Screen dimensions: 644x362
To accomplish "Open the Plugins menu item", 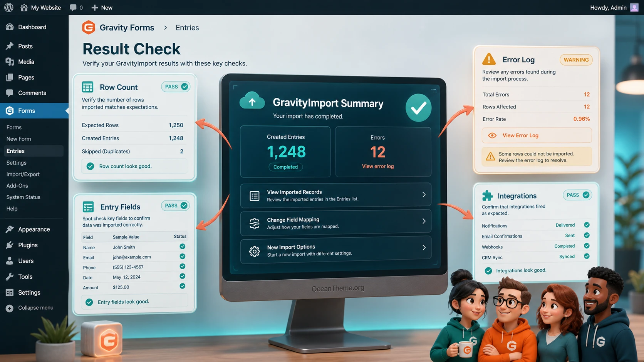I will (x=28, y=245).
